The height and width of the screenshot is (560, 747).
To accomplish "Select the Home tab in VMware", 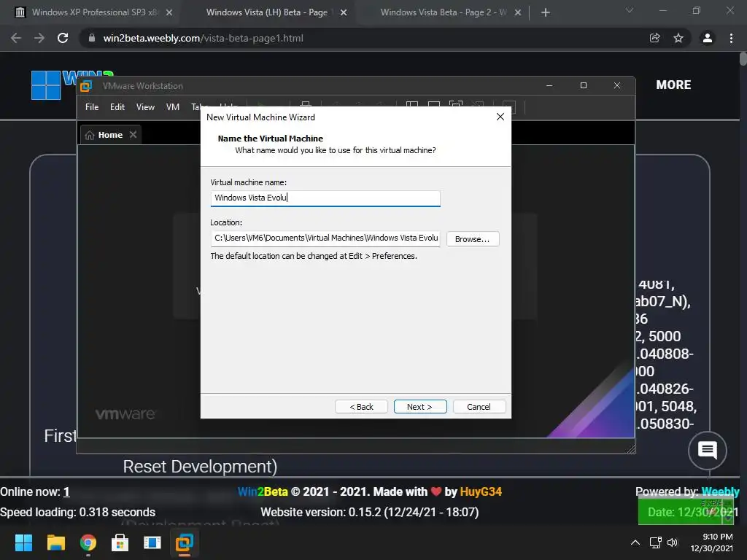I will (110, 135).
